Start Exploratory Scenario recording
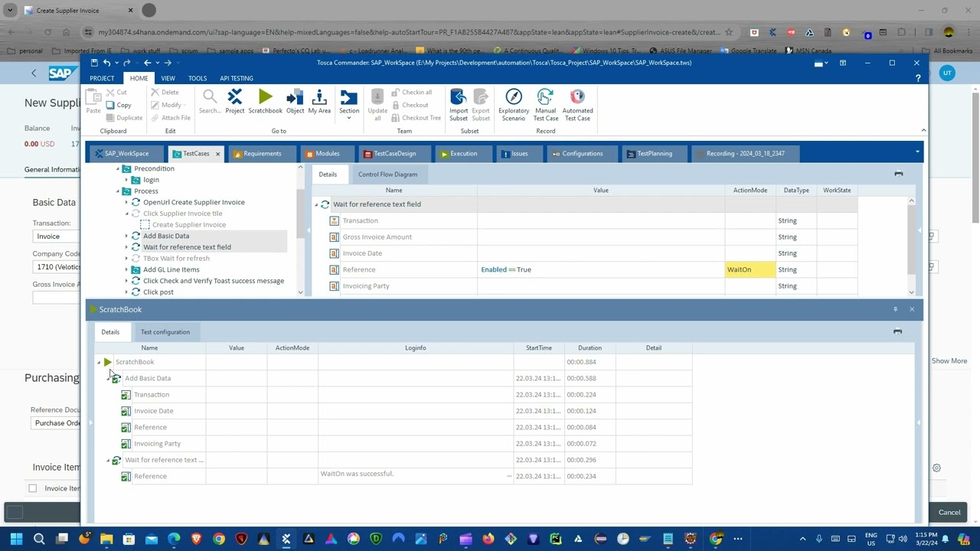This screenshot has width=980, height=551. [514, 105]
